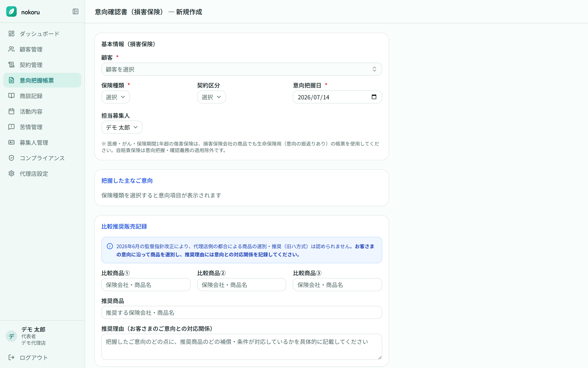Click the up-down arrows in customer selector

pos(374,69)
